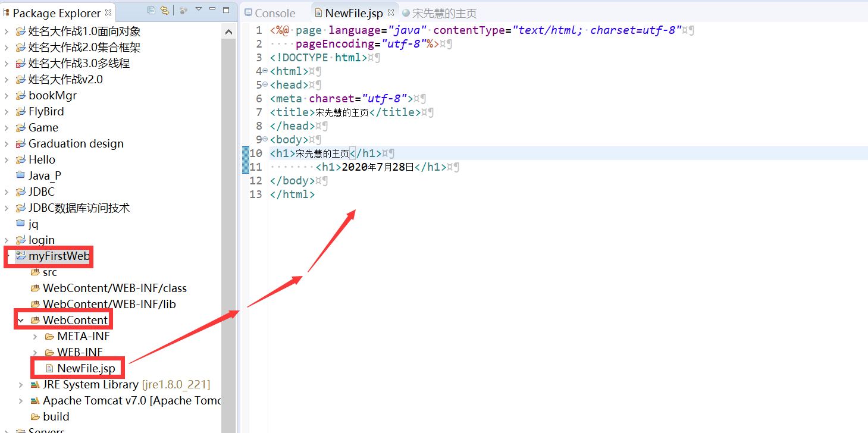Screen dimensions: 868x433
Task: Click Collapse All in Package Explorer toolbar
Action: click(x=151, y=10)
